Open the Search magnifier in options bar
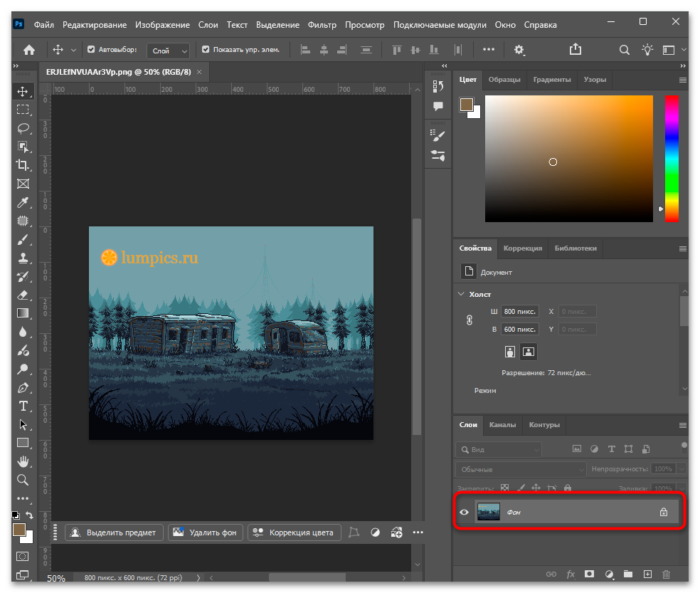Viewport: 700px width, 593px height. [x=625, y=50]
